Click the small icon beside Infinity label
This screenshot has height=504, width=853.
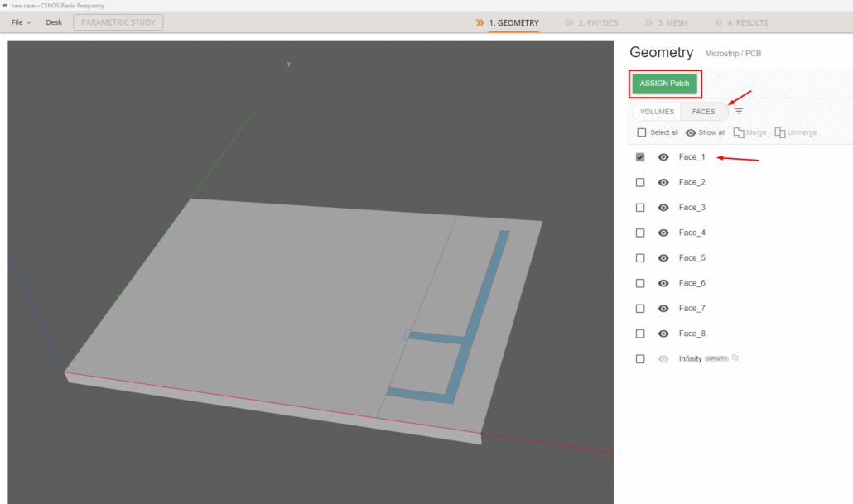pyautogui.click(x=735, y=358)
